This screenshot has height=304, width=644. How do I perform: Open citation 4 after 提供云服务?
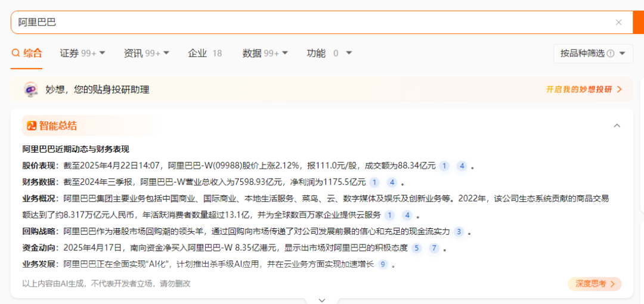pyautogui.click(x=407, y=215)
